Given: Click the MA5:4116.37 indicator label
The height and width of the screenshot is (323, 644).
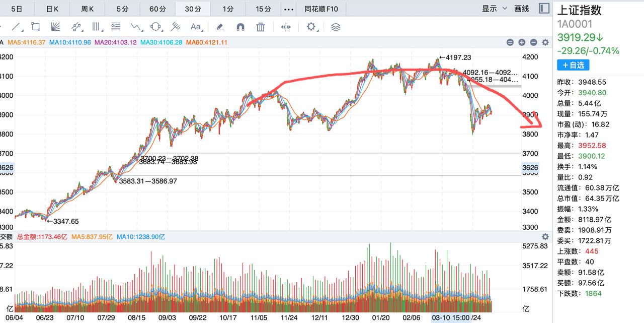Looking at the screenshot, I should 28,43.
